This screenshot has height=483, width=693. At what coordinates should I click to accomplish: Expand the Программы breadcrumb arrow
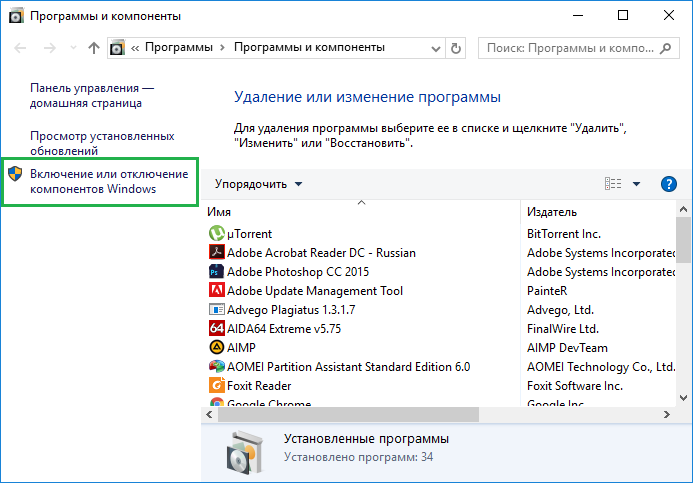(222, 47)
